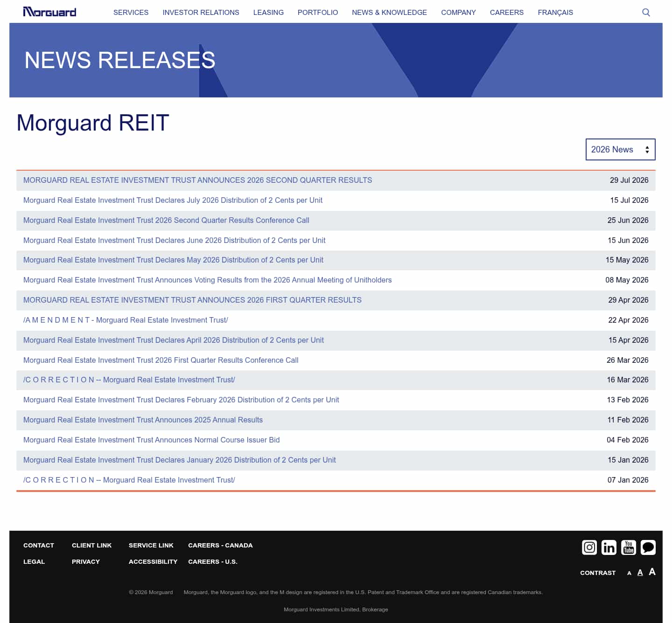Click the 26 Mar 2026 date
672x623 pixels.
coord(627,360)
